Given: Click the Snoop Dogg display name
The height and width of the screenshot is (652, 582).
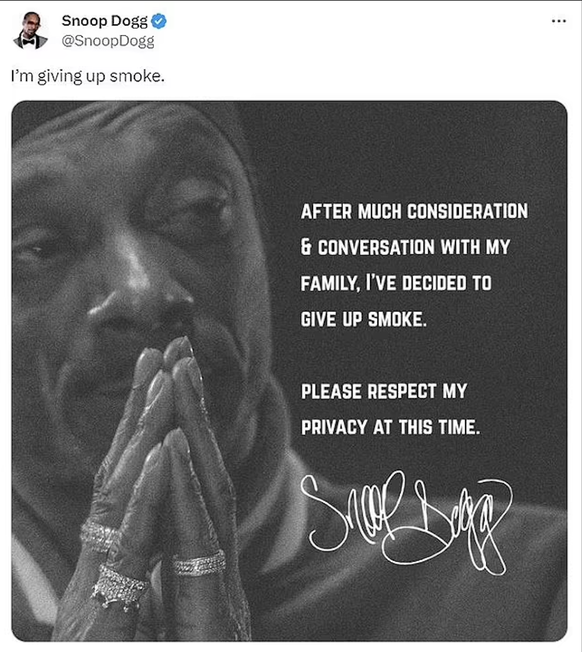Looking at the screenshot, I should [x=104, y=21].
